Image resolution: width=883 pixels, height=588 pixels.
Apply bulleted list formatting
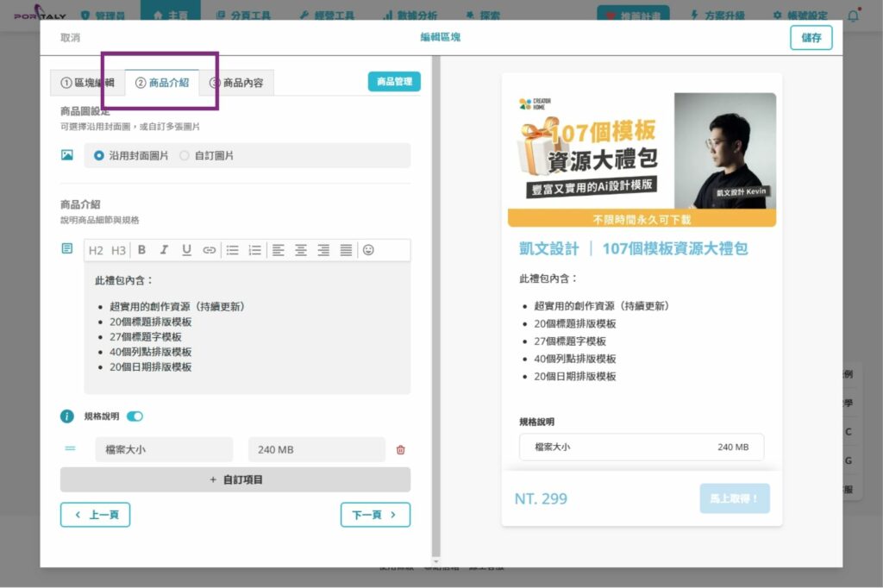pos(233,249)
